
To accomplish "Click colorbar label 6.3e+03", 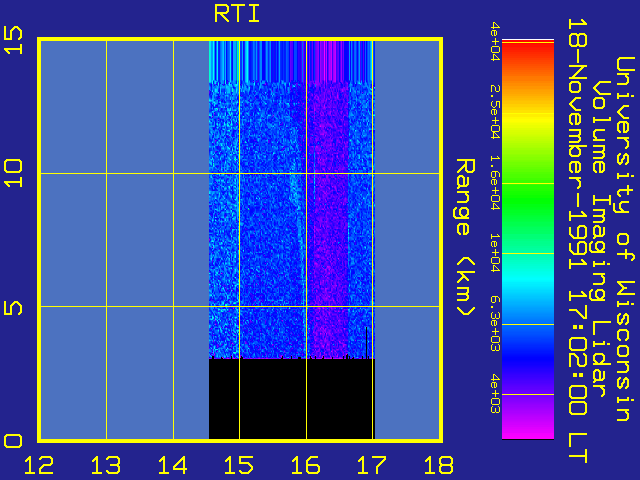I will (495, 324).
